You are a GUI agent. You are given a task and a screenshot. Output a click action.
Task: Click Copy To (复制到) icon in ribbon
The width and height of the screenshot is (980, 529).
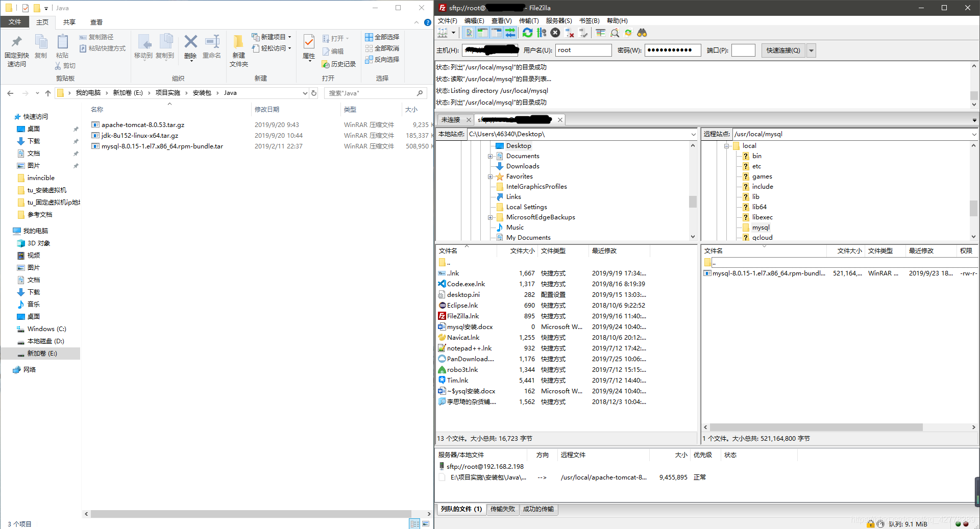[165, 47]
